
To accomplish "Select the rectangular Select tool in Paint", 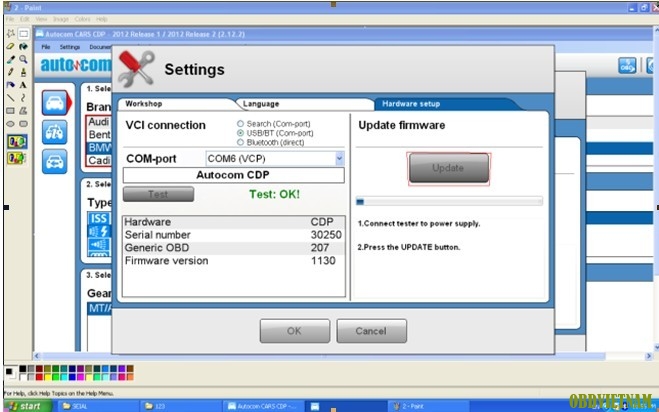I will point(24,34).
